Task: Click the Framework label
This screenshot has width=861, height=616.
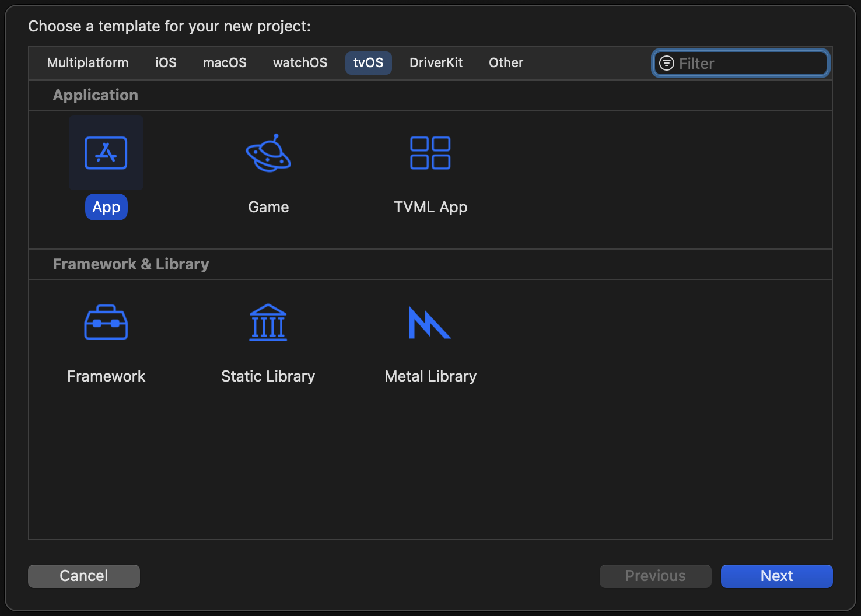Action: coord(106,376)
